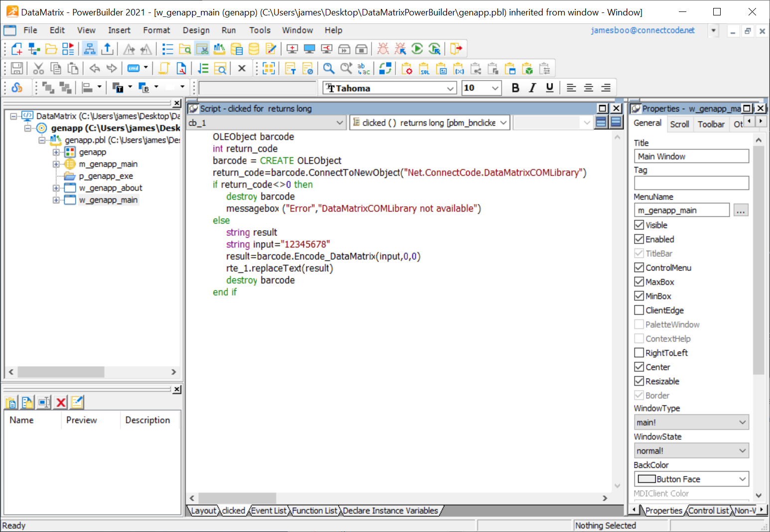The width and height of the screenshot is (770, 532).
Task: Switch to the Scroll properties tab
Action: pos(679,124)
